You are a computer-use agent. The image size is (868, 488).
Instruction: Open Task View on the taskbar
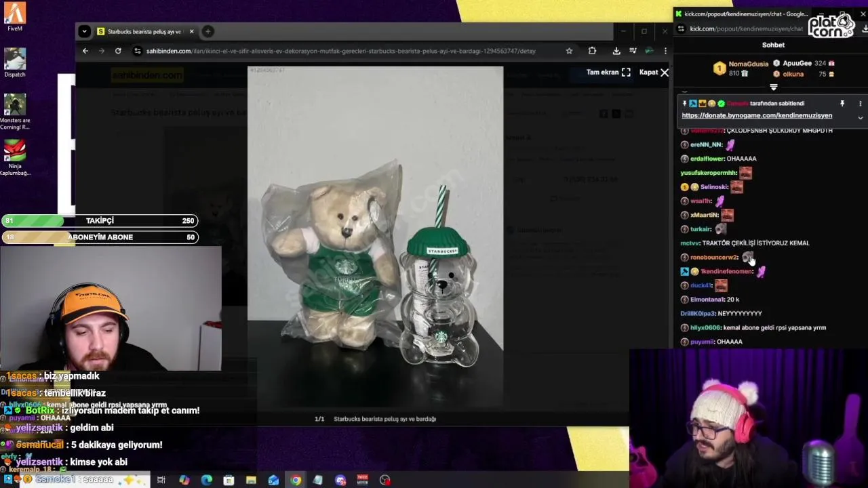tap(161, 480)
